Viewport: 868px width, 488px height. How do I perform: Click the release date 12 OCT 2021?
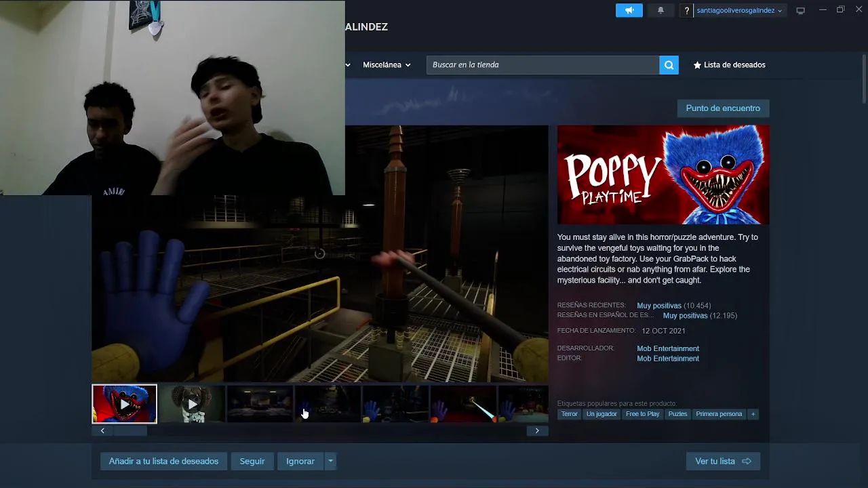pos(663,331)
